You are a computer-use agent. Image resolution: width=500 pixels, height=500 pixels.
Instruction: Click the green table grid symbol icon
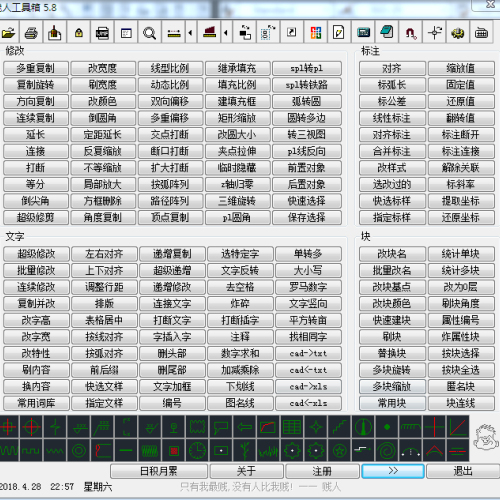coord(292,426)
